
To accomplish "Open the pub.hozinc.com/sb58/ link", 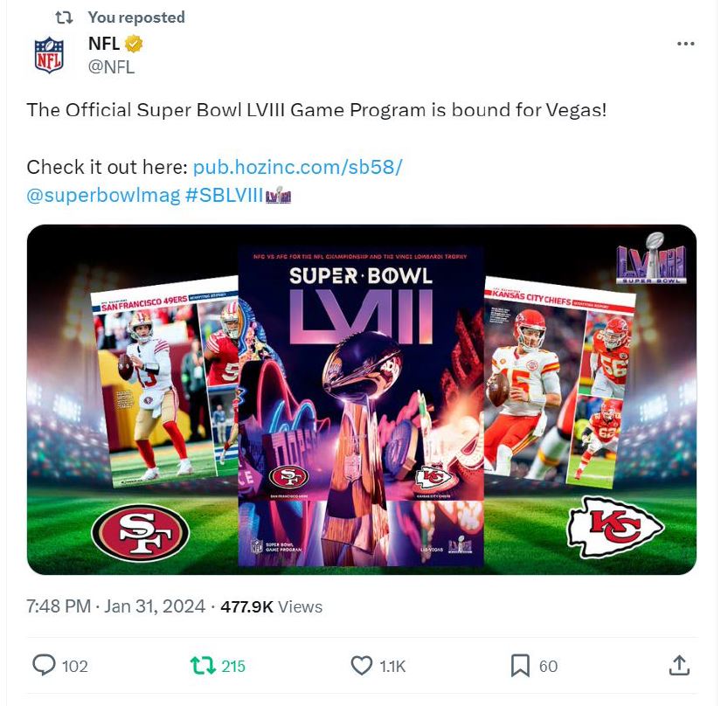I will click(x=298, y=167).
